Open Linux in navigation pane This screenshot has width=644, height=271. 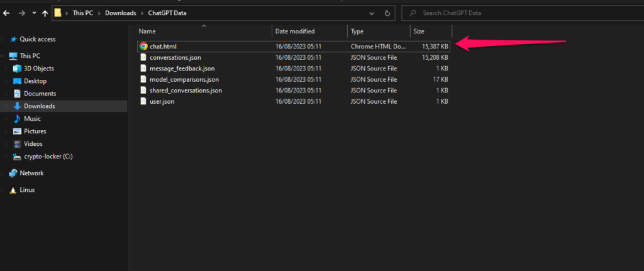pyautogui.click(x=27, y=190)
